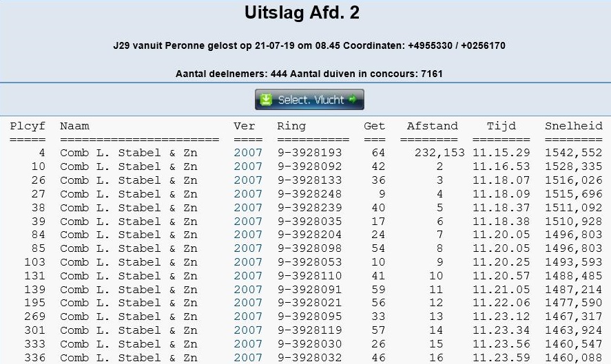
Task: Open the 2007 link for ring 9-3928110
Action: (x=248, y=276)
